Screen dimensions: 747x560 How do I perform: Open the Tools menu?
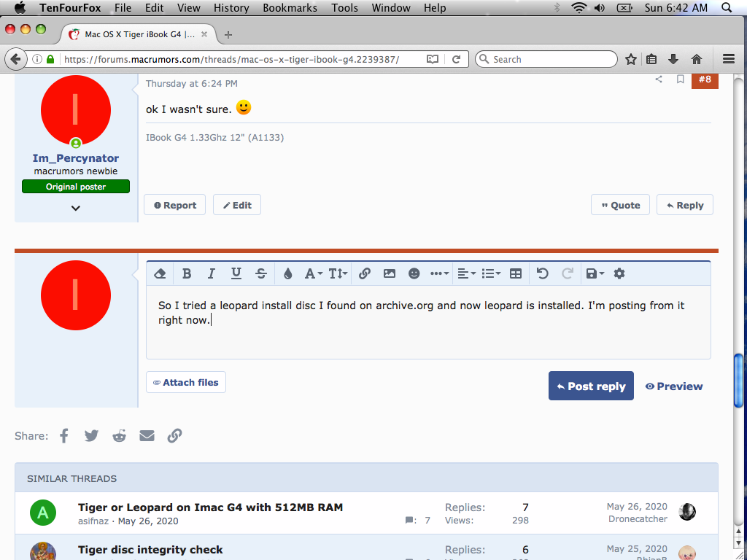[344, 8]
